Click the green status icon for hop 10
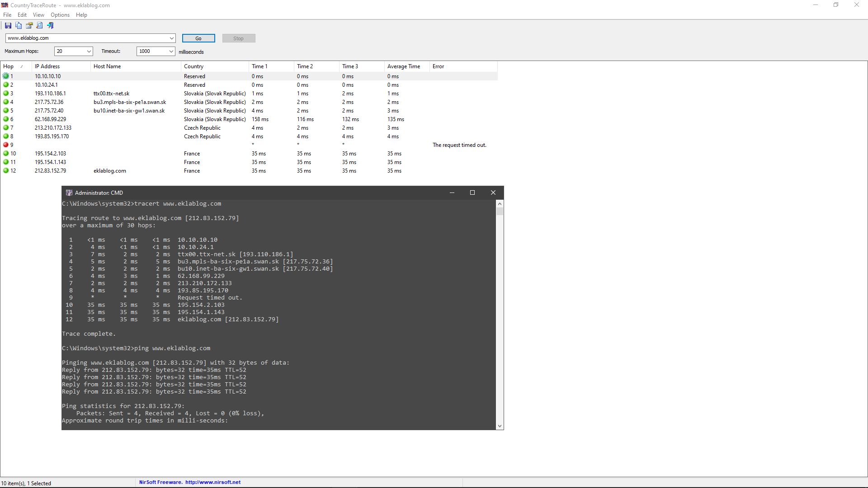Viewport: 868px width, 488px height. 6,154
